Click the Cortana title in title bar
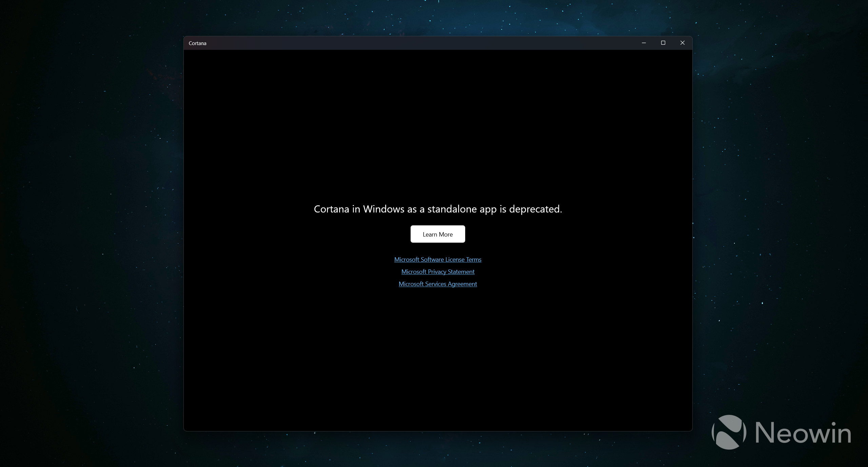 (x=197, y=43)
